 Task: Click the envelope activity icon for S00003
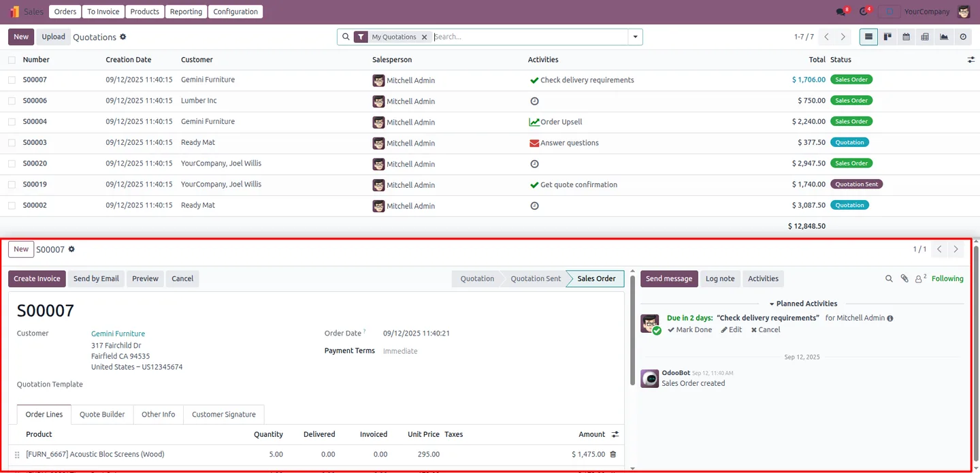[x=534, y=143]
